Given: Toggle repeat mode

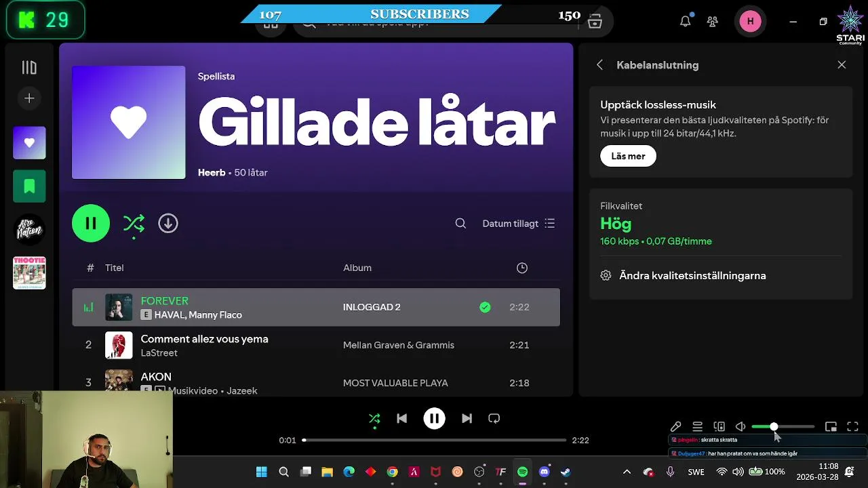Looking at the screenshot, I should [494, 419].
